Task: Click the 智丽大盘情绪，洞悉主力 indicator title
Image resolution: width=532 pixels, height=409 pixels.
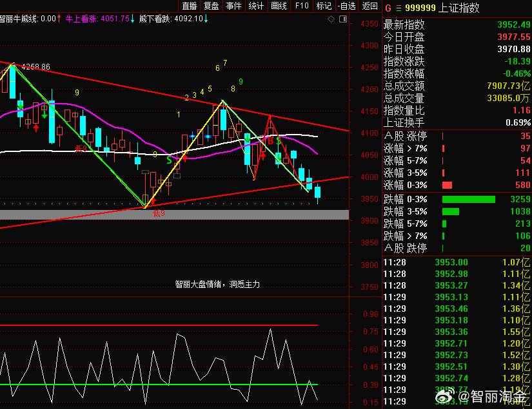Action: [x=217, y=284]
